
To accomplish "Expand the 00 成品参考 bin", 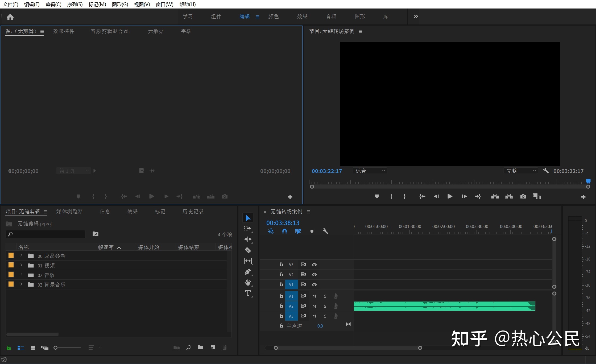I will coord(21,256).
